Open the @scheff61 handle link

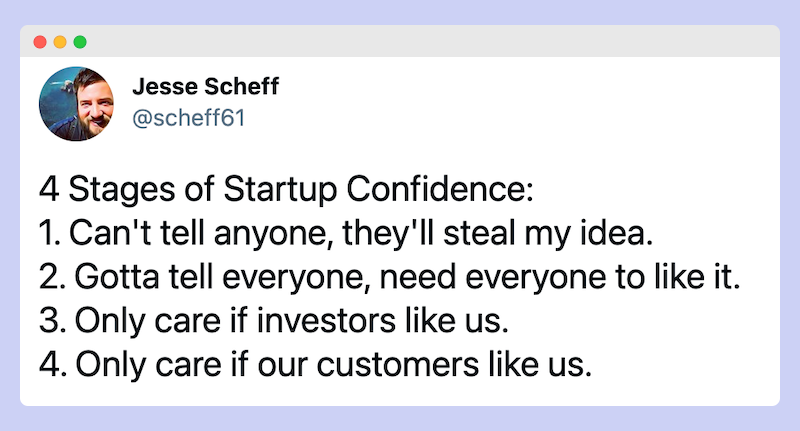(x=189, y=118)
